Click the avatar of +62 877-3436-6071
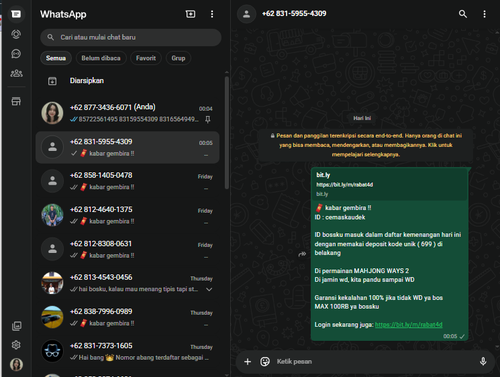The width and height of the screenshot is (500, 377). [x=52, y=113]
